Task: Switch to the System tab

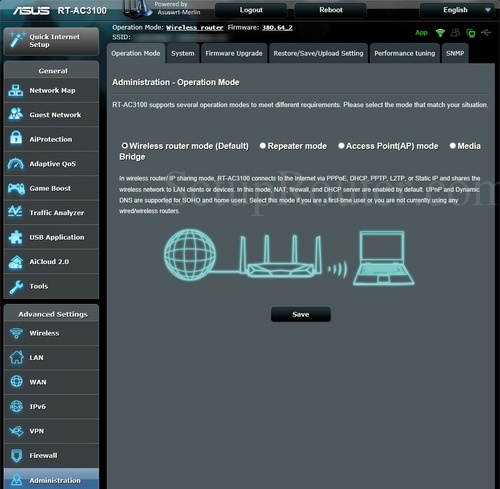Action: (183, 53)
